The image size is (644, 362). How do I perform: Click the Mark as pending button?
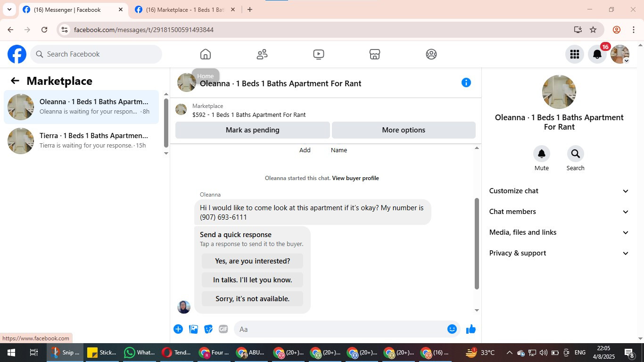click(253, 130)
